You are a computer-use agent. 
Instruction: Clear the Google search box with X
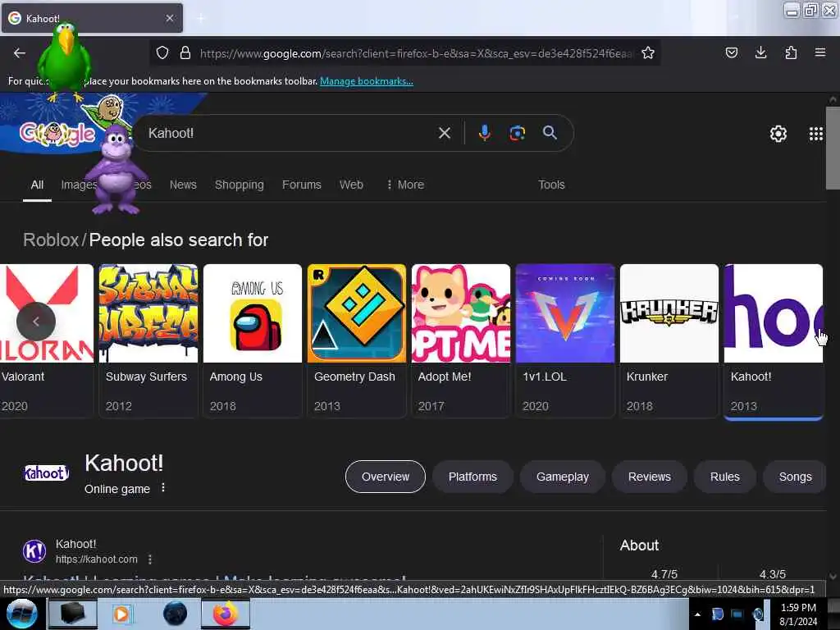pos(444,133)
